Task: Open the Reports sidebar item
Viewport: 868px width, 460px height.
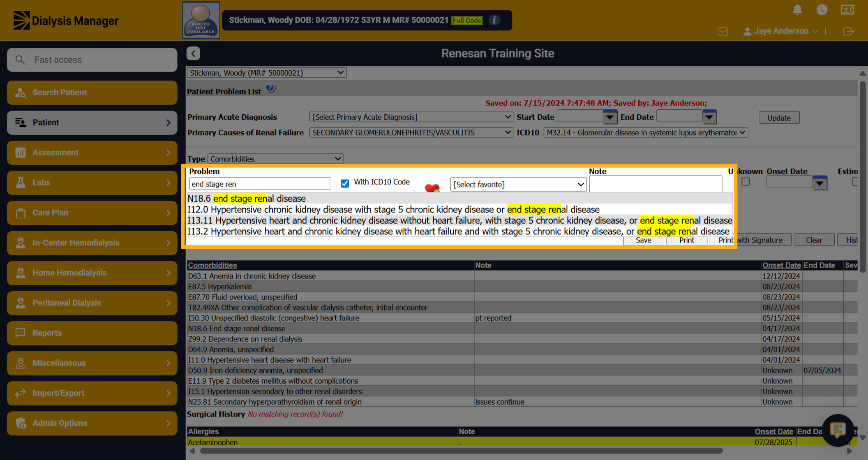Action: click(x=92, y=333)
